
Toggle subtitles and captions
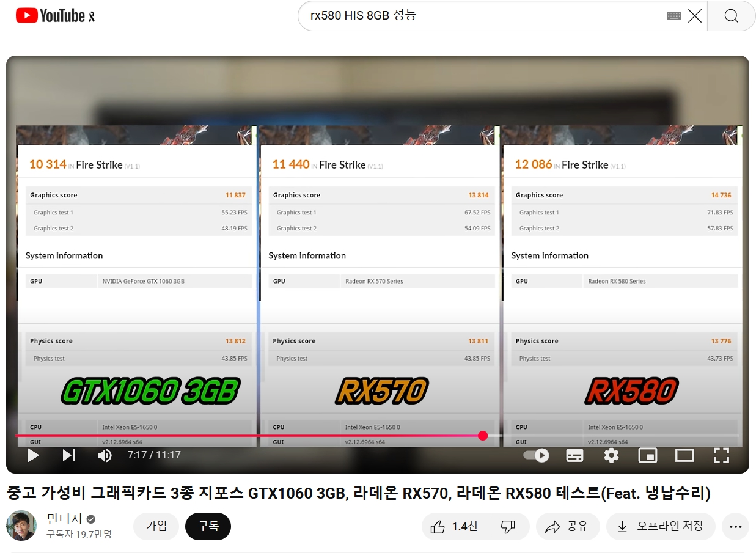click(x=574, y=455)
